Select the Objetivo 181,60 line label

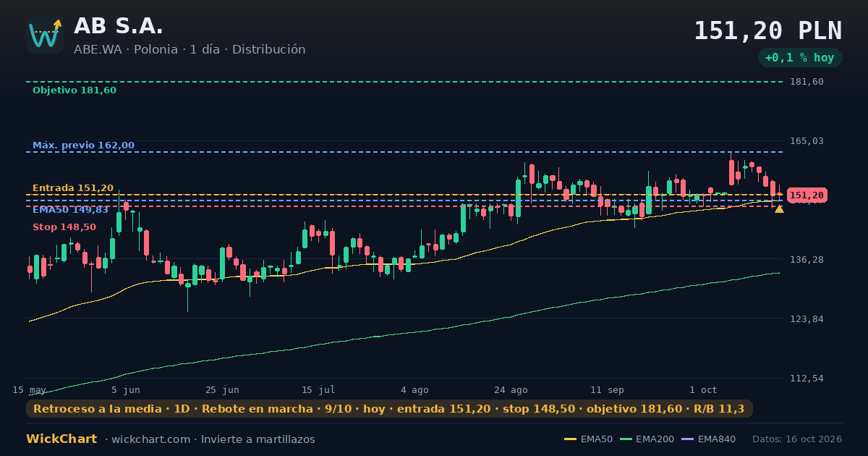click(x=75, y=90)
